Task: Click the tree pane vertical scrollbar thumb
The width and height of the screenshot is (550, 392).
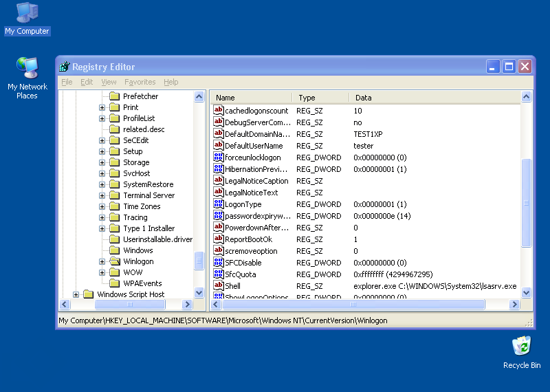Action: (x=199, y=261)
